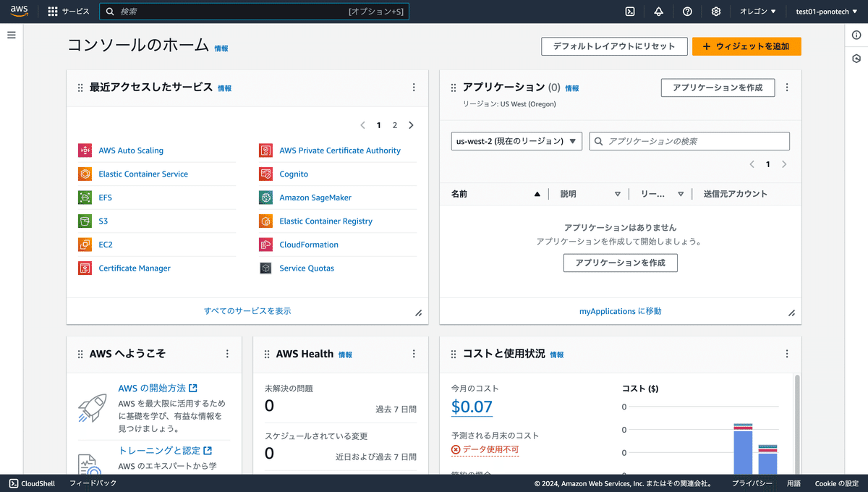The height and width of the screenshot is (492, 868).
Task: Open Cookie の設定 in footer
Action: (837, 483)
